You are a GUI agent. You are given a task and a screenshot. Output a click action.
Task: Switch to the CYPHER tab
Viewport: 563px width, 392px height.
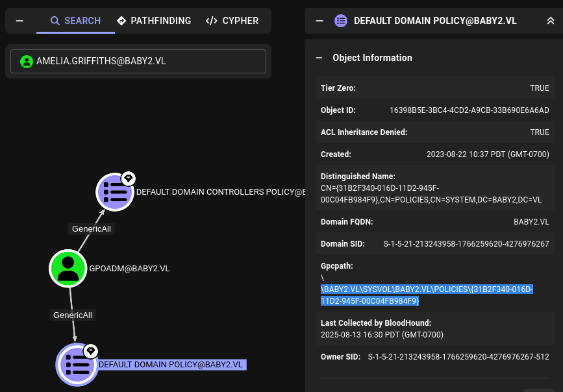point(232,20)
